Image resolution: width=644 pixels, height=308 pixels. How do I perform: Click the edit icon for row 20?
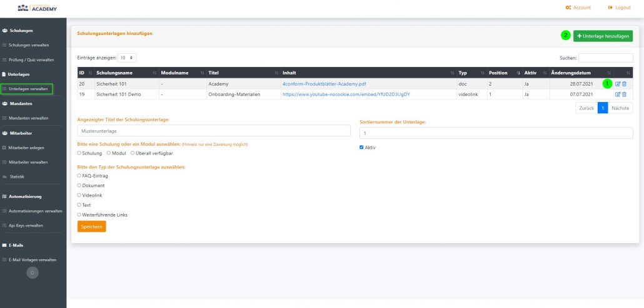618,83
